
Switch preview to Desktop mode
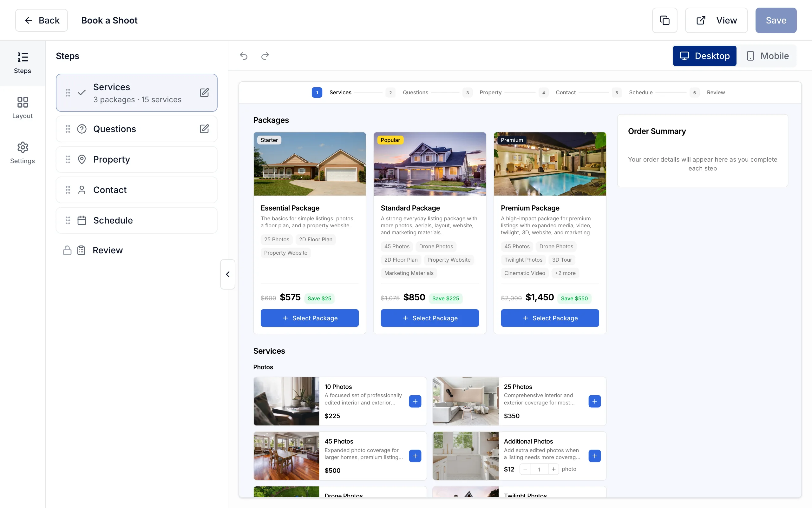click(x=704, y=56)
